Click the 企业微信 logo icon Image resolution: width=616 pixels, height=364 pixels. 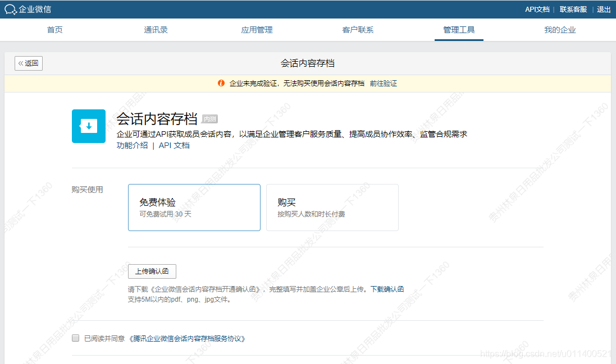coord(11,10)
